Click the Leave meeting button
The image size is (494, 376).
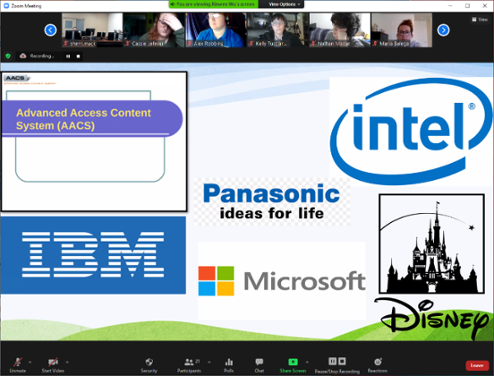pos(477,366)
